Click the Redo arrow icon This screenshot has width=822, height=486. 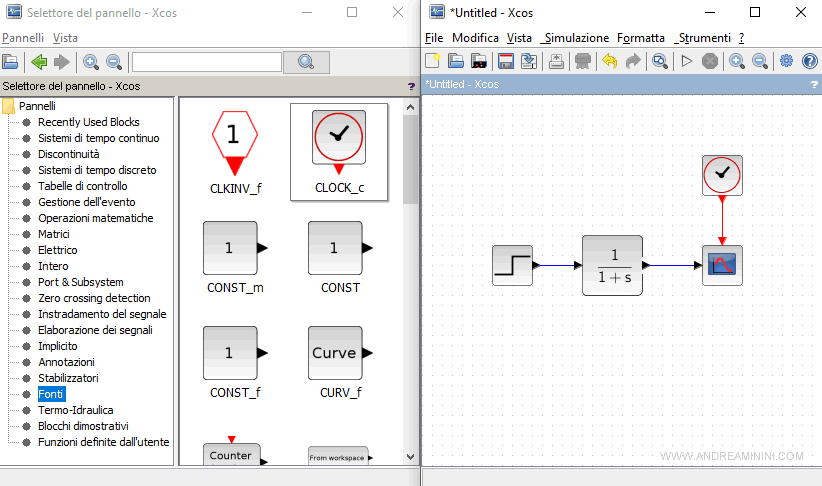click(x=633, y=61)
